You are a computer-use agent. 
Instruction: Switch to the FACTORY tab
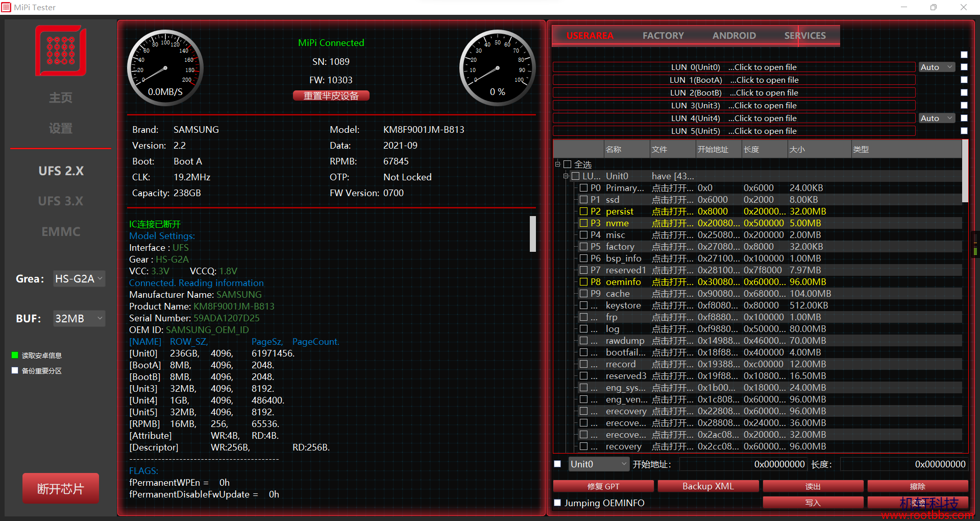point(663,36)
